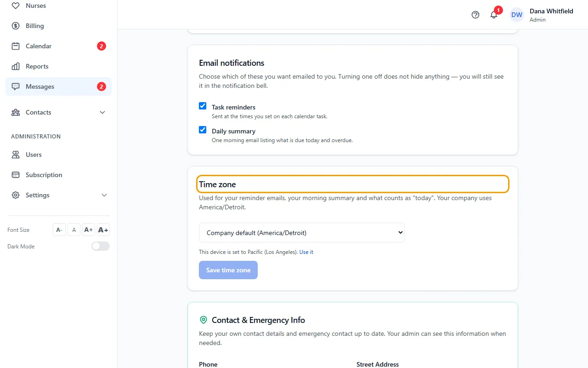Image resolution: width=588 pixels, height=368 pixels.
Task: Select Subscription in Administration
Action: [58, 175]
